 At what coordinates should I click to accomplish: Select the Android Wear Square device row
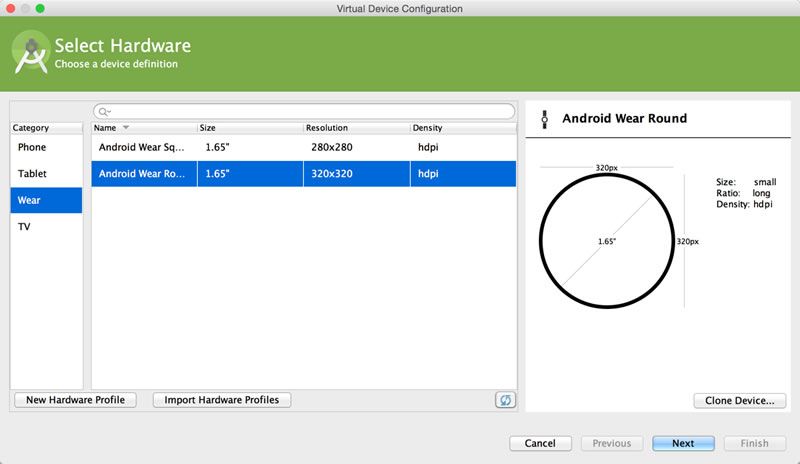(304, 147)
